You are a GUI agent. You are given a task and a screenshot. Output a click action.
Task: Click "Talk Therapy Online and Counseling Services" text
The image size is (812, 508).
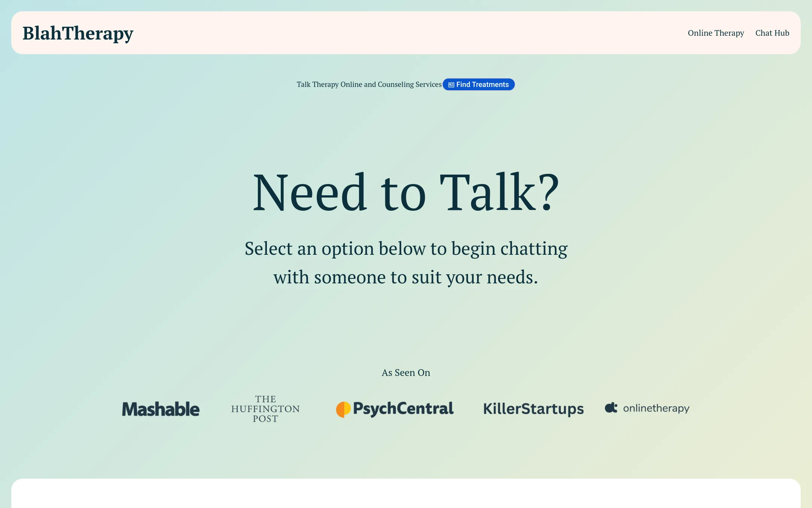pyautogui.click(x=369, y=85)
